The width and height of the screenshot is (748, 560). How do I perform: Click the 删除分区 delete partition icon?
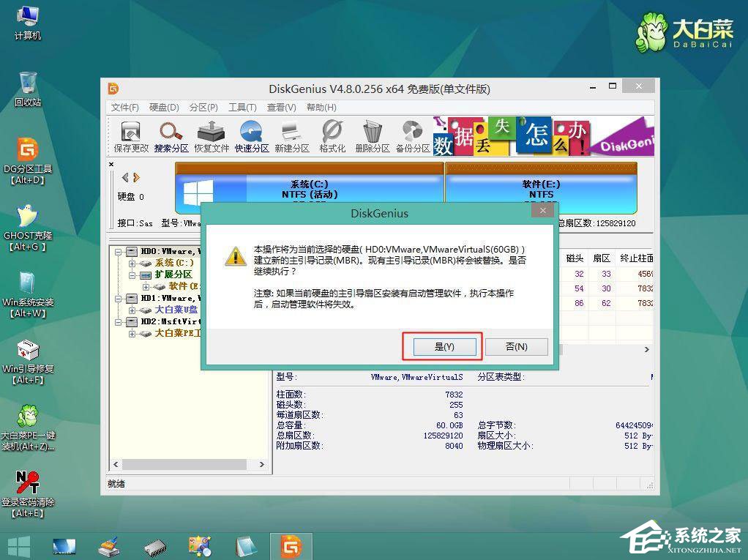pyautogui.click(x=372, y=135)
